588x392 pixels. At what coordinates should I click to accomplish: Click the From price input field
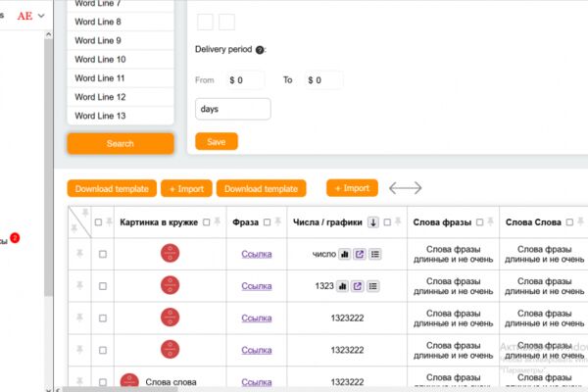coord(245,80)
